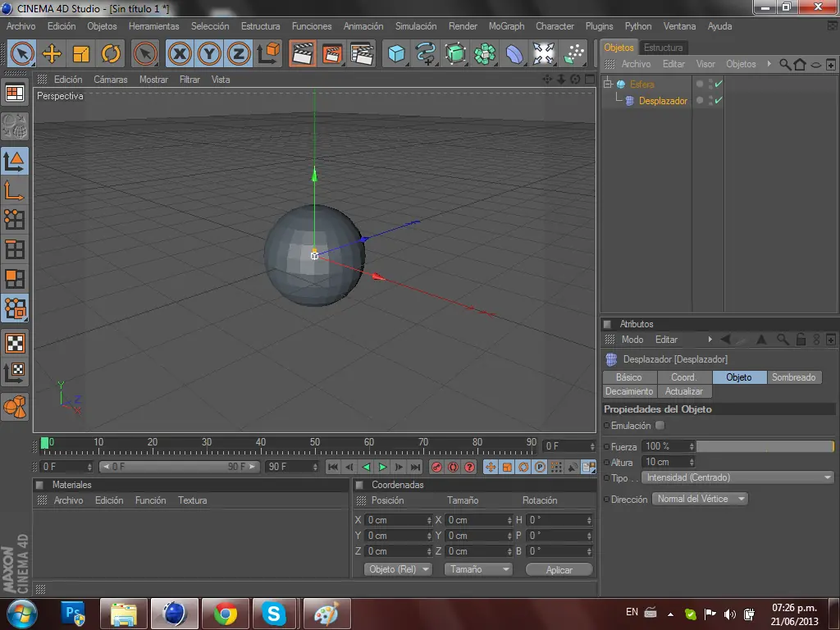Adjust the Fuerza strength slider
Image resolution: width=840 pixels, height=630 pixels.
765,446
